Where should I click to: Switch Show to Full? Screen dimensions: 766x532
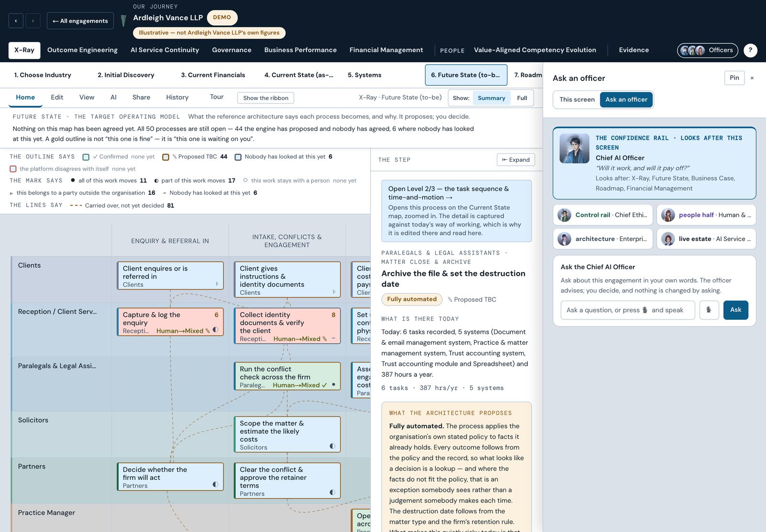click(x=522, y=98)
